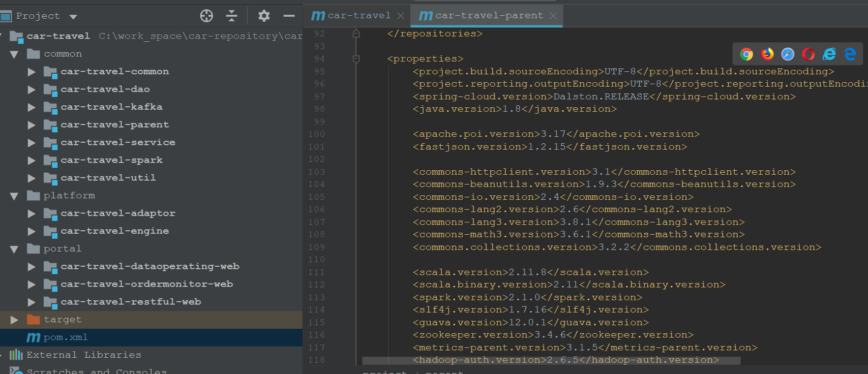The height and width of the screenshot is (374, 868).
Task: Select car-travel-ordermonitor-web in project tree
Action: click(147, 284)
